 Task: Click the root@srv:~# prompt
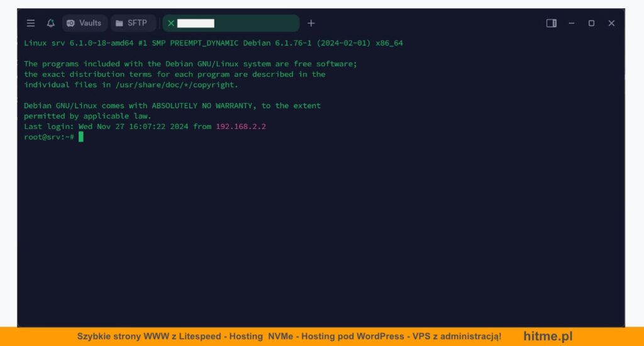(x=49, y=137)
